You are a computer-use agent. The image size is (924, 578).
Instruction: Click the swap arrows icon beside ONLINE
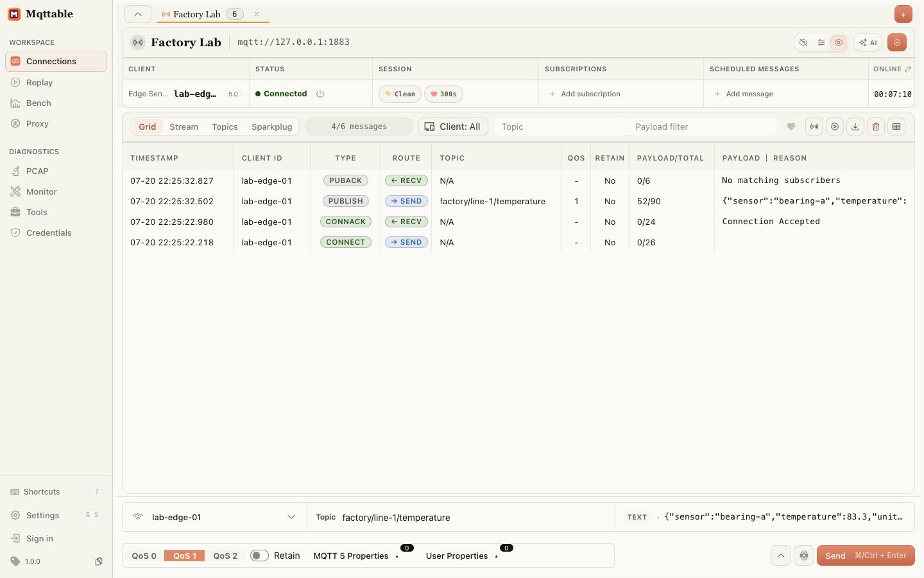coord(908,69)
